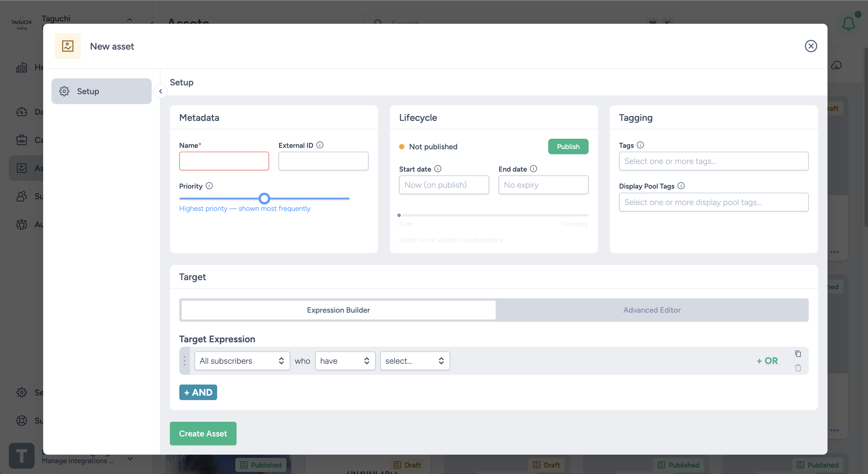The width and height of the screenshot is (868, 474).
Task: Switch to the Expression Builder tab
Action: [338, 310]
